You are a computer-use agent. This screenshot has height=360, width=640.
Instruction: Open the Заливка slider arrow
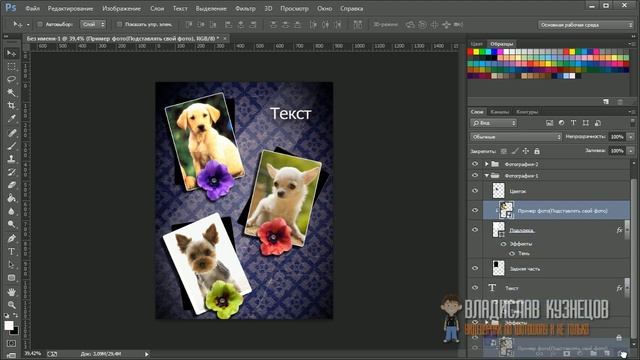pos(631,151)
